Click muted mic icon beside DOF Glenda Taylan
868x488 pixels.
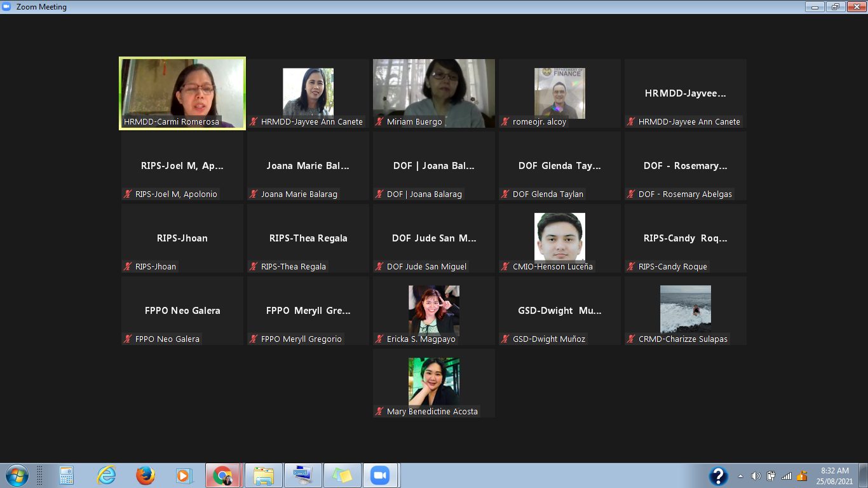click(x=505, y=194)
